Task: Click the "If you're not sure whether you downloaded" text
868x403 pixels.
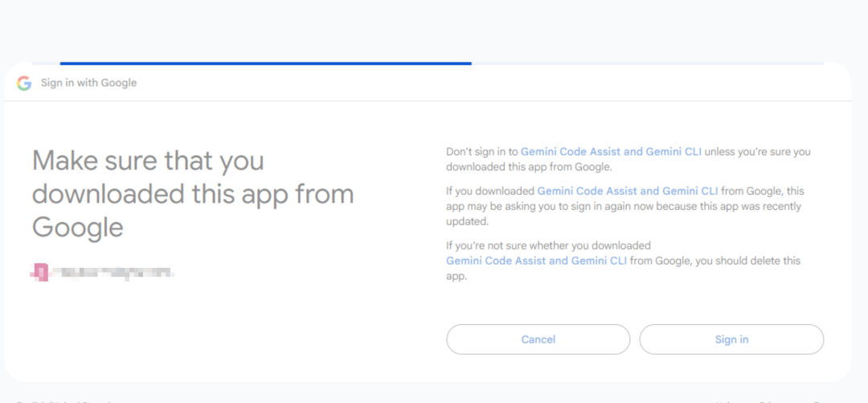Action: pyautogui.click(x=549, y=245)
